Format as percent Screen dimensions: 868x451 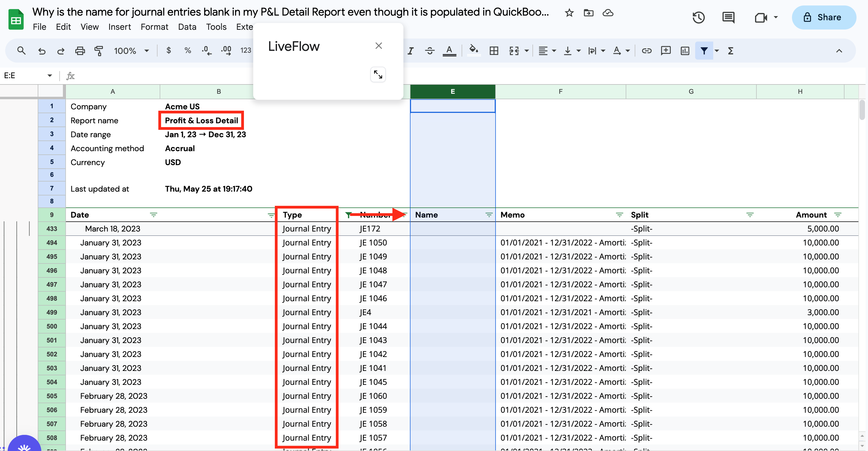point(188,51)
